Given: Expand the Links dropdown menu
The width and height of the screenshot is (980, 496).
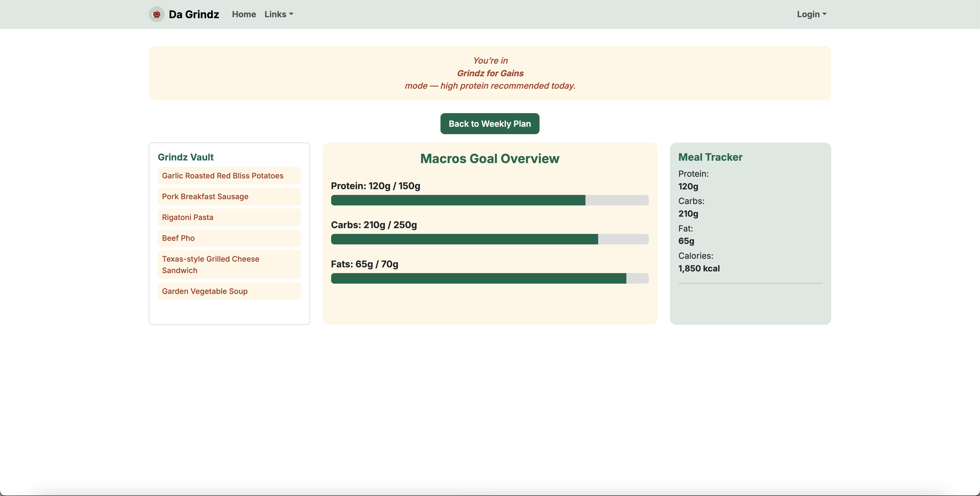Looking at the screenshot, I should click(278, 14).
